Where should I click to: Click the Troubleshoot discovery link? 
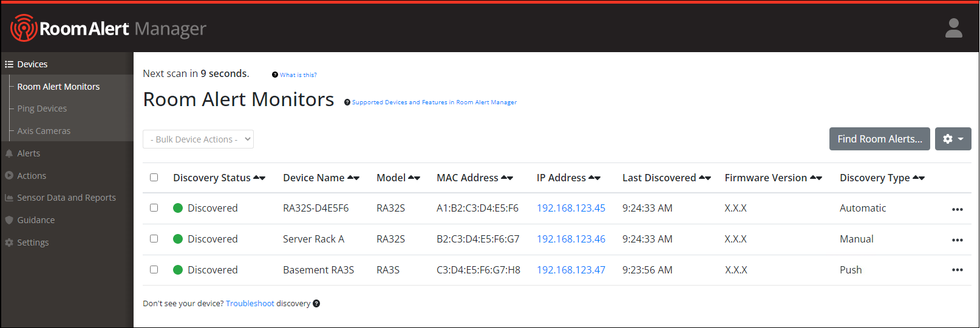pos(250,304)
